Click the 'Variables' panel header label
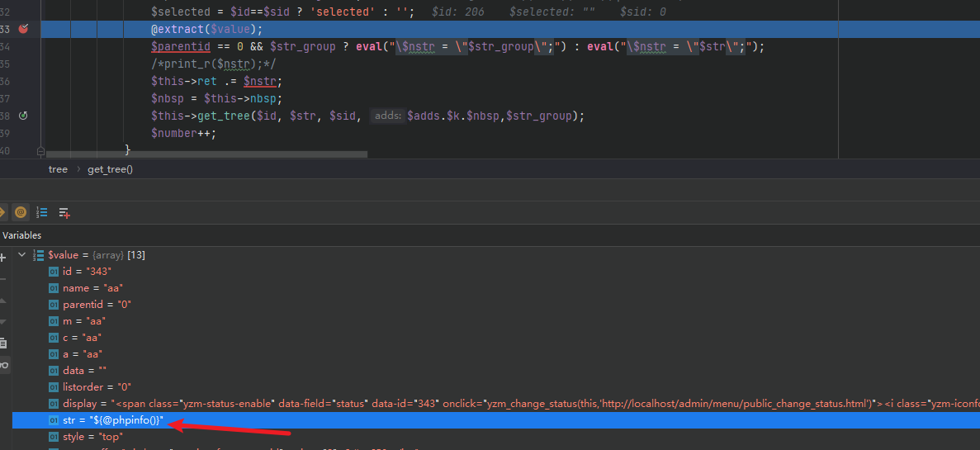The image size is (980, 450). click(21, 235)
